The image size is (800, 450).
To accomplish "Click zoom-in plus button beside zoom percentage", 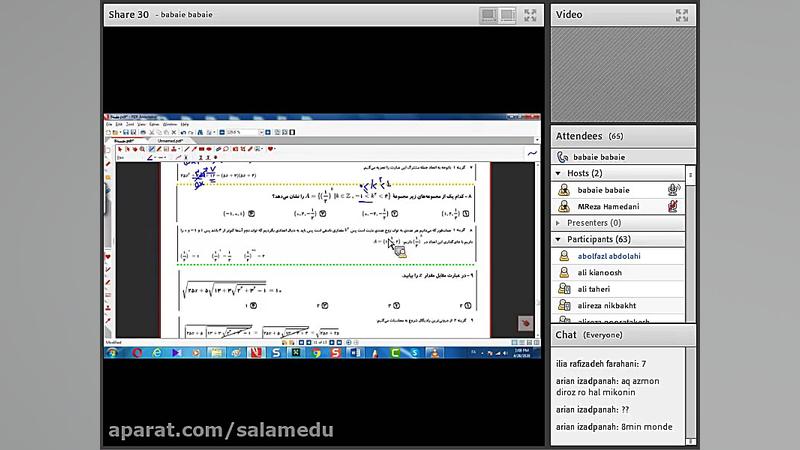I will (268, 132).
